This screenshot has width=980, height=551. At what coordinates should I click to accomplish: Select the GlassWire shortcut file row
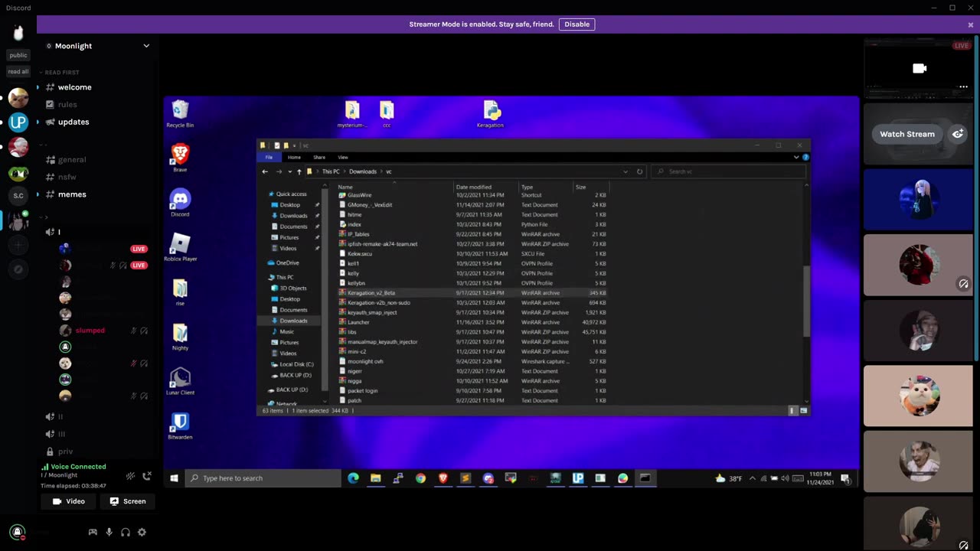(473, 195)
